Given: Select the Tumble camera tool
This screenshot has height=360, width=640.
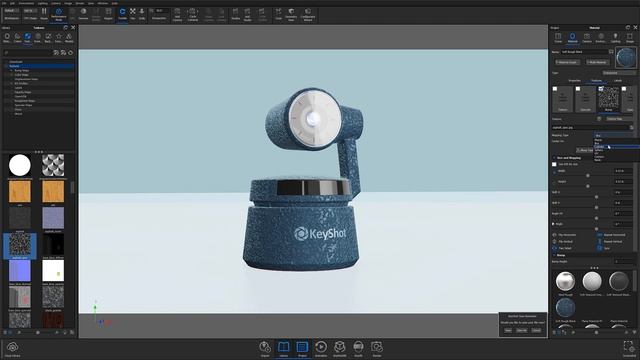Looking at the screenshot, I should pyautogui.click(x=122, y=14).
